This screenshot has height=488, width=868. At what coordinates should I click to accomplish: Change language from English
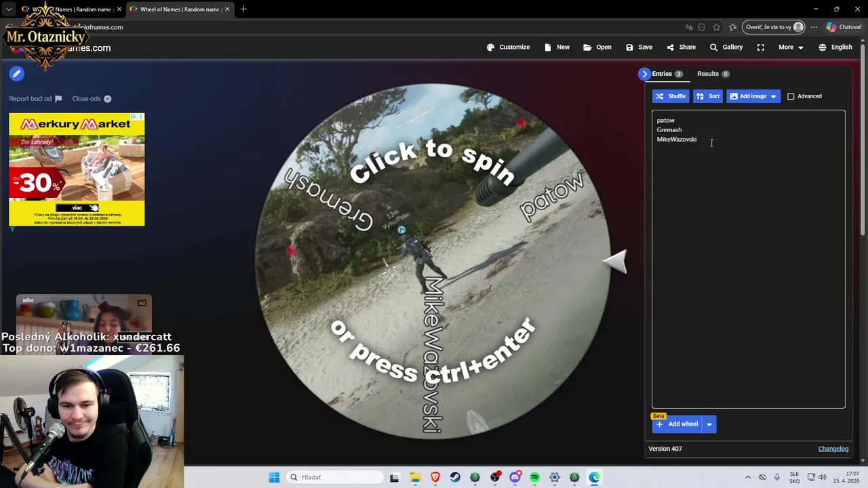pos(835,47)
